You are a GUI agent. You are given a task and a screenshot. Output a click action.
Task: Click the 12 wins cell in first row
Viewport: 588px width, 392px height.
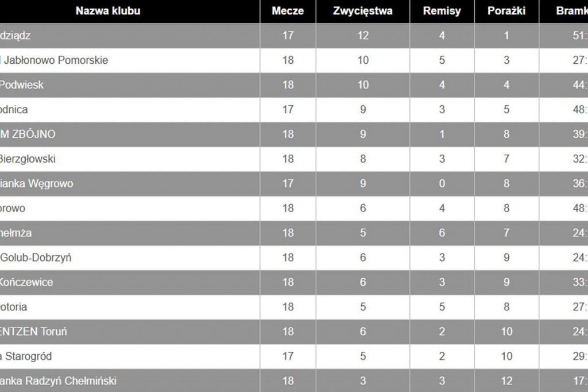click(363, 36)
